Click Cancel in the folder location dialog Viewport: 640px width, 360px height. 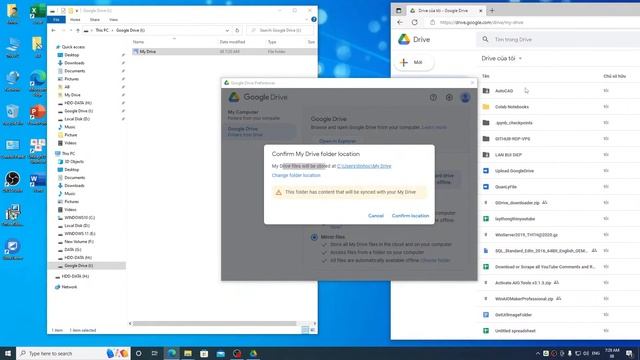click(x=376, y=216)
